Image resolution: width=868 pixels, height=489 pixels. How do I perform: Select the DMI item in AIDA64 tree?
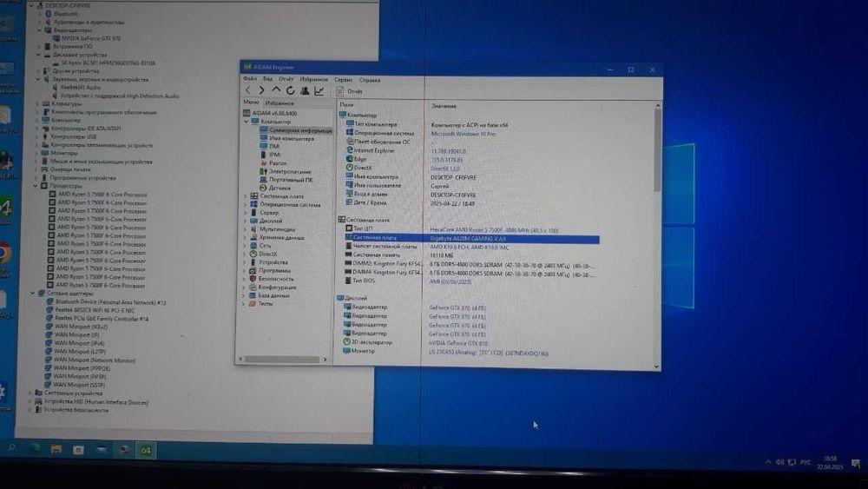[274, 146]
